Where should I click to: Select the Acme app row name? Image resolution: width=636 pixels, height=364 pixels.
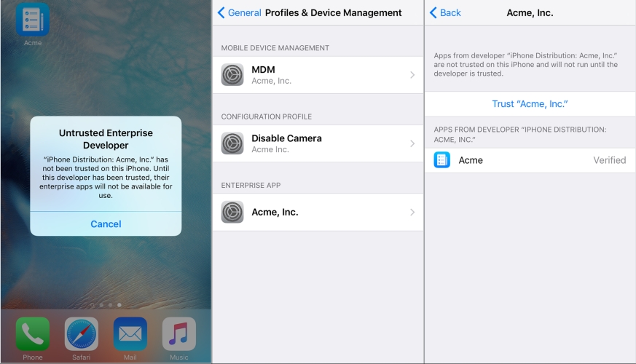click(471, 160)
